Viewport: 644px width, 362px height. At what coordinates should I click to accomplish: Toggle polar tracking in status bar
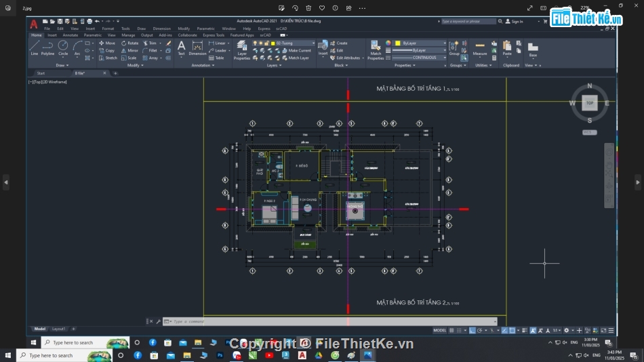pyautogui.click(x=480, y=330)
